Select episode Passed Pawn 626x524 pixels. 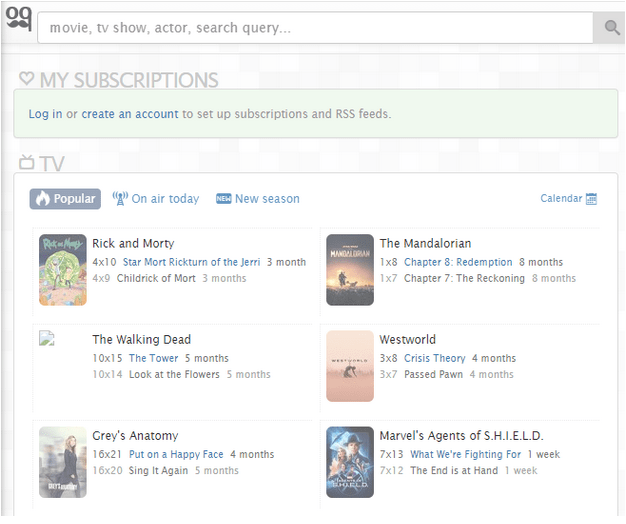point(434,374)
